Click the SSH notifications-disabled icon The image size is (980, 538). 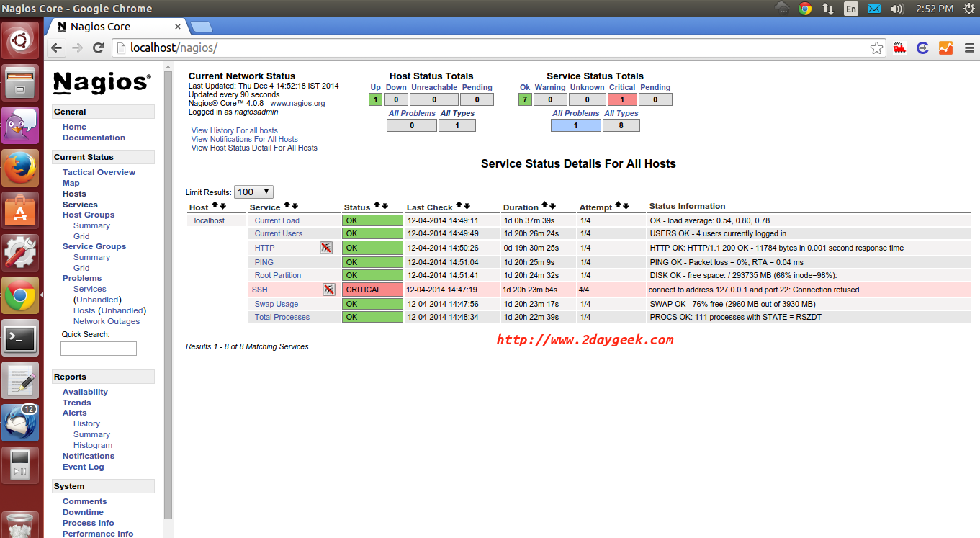tap(329, 290)
